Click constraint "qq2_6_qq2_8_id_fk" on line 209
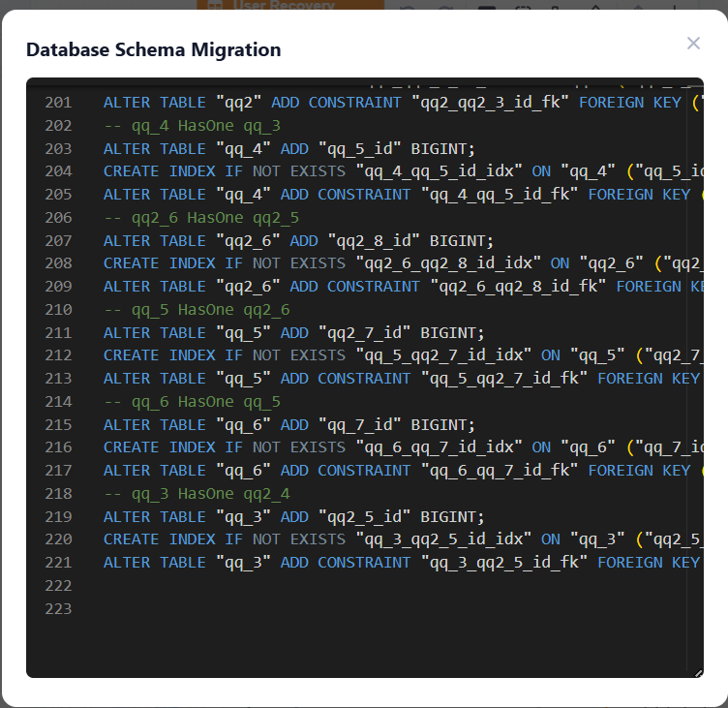The height and width of the screenshot is (708, 728). [x=518, y=286]
